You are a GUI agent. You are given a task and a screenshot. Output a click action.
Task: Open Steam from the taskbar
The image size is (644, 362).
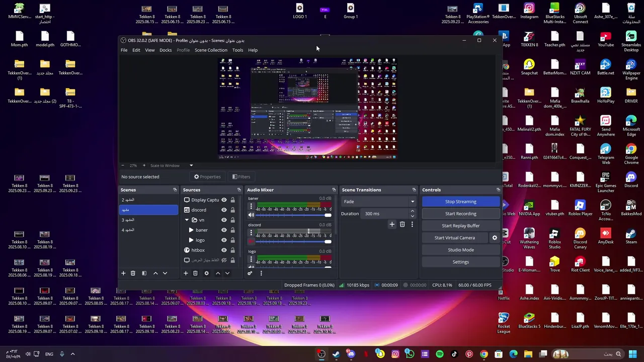coord(336,354)
